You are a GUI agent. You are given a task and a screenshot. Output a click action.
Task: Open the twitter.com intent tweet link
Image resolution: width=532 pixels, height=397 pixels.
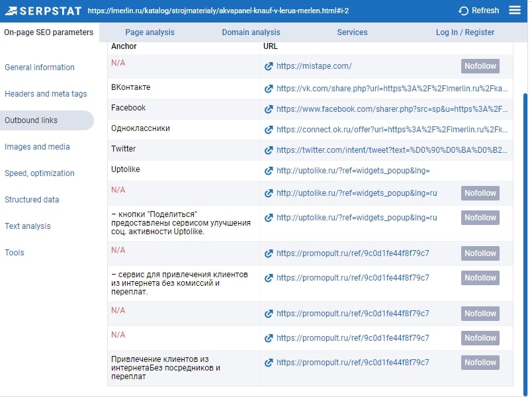tap(392, 150)
